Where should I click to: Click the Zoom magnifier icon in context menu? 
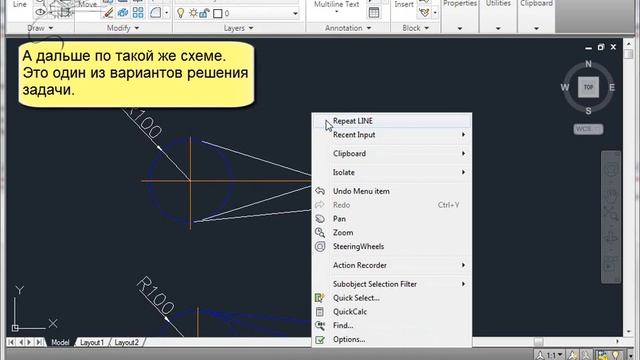(x=320, y=233)
